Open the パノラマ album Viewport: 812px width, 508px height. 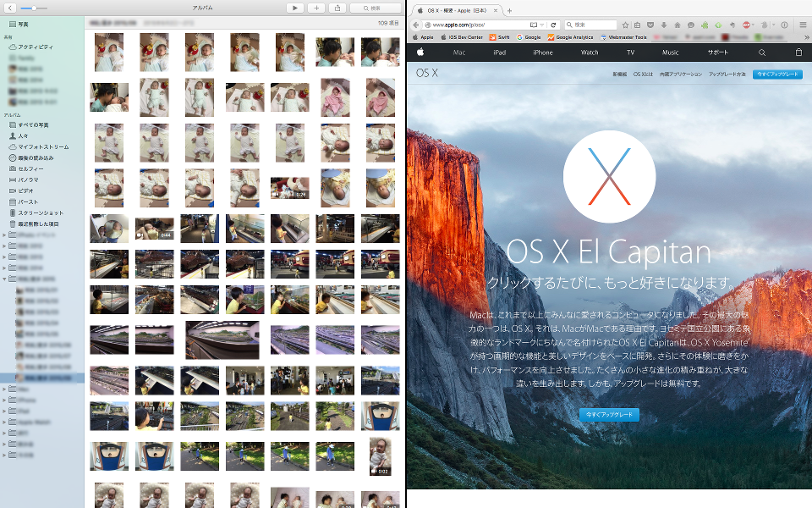24,179
